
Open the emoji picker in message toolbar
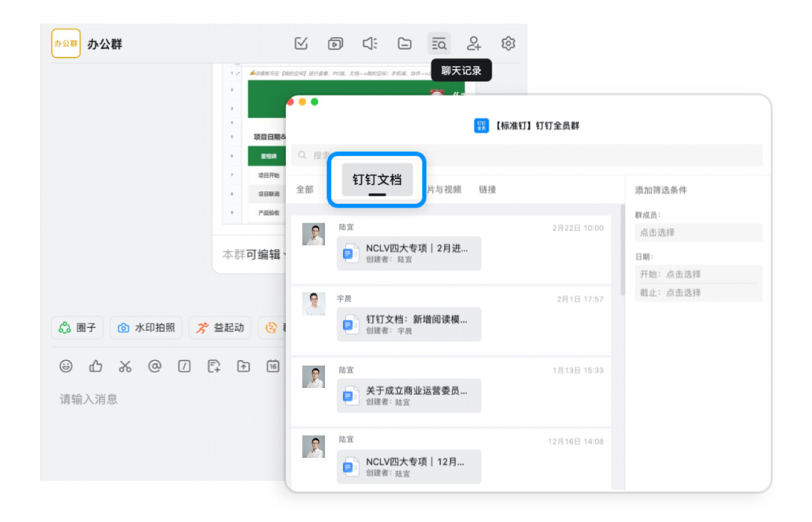click(66, 366)
